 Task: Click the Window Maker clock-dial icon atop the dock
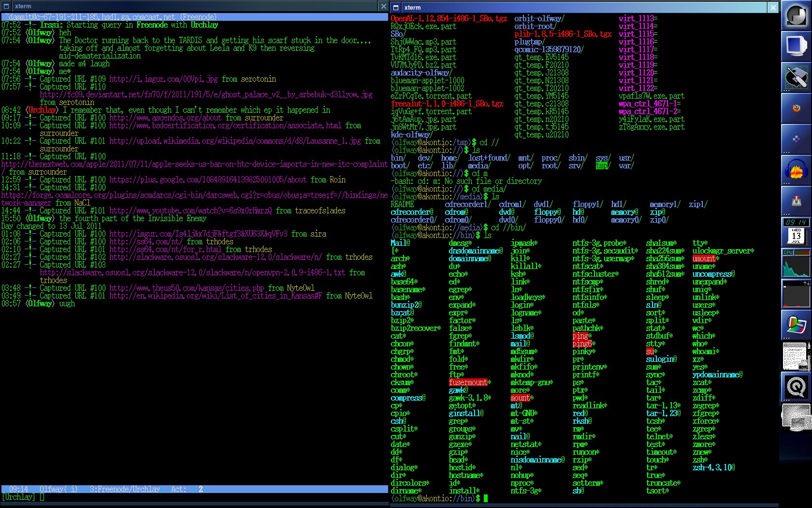(795, 15)
